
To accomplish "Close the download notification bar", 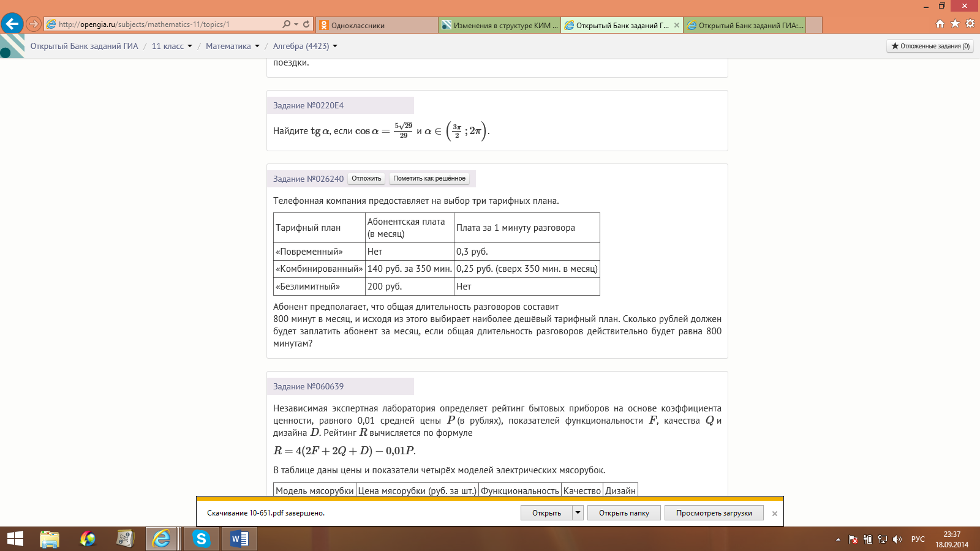I will [x=775, y=514].
